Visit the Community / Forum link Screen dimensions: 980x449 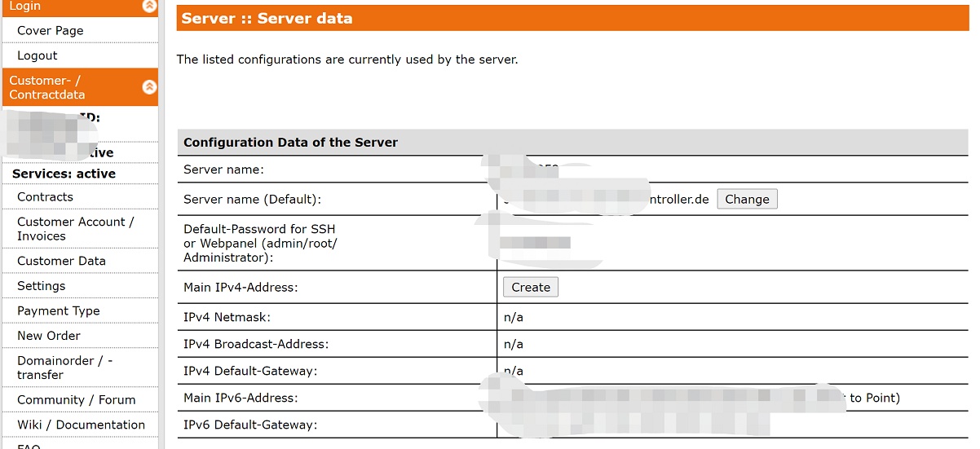point(76,400)
